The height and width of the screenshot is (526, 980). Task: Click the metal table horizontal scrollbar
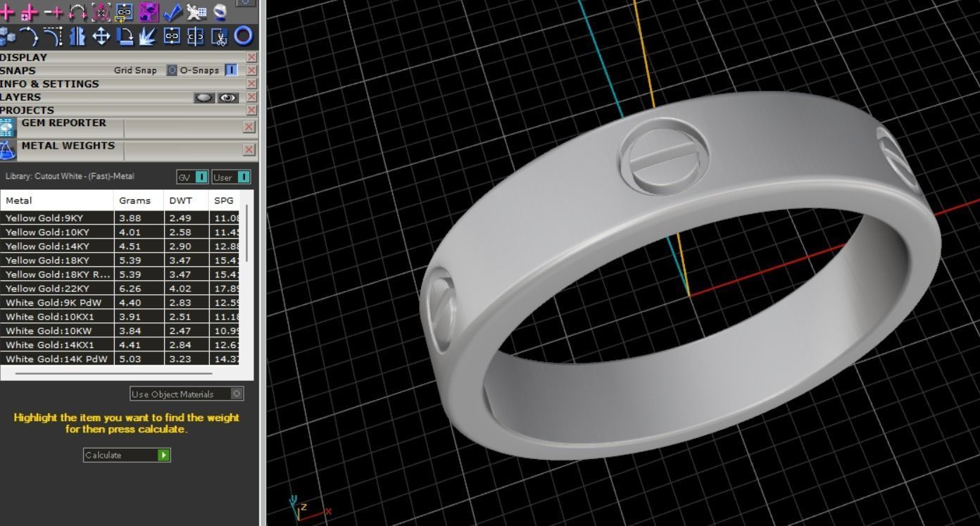(114, 373)
